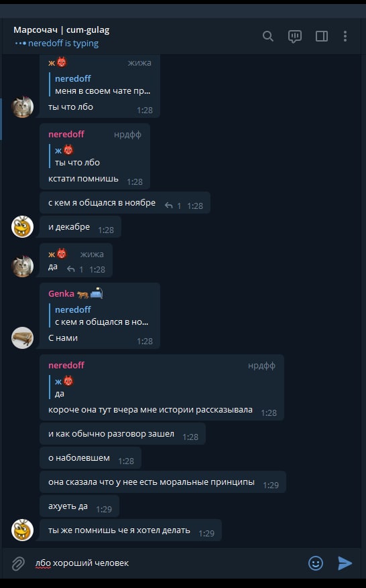The width and height of the screenshot is (366, 588).
Task: Open neredoff name above 'короче она тут вчера'
Action: [66, 365]
